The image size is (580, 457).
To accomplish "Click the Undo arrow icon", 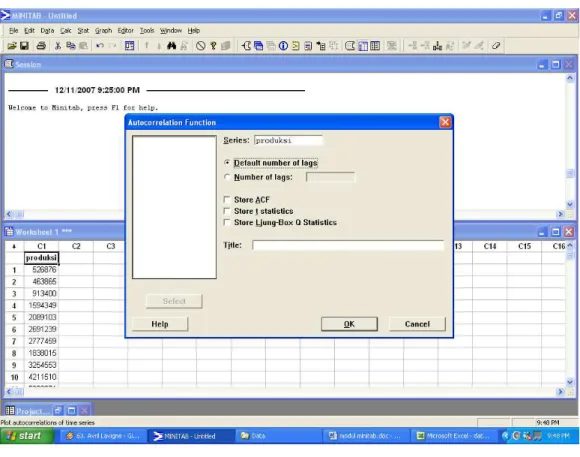I will tap(100, 46).
